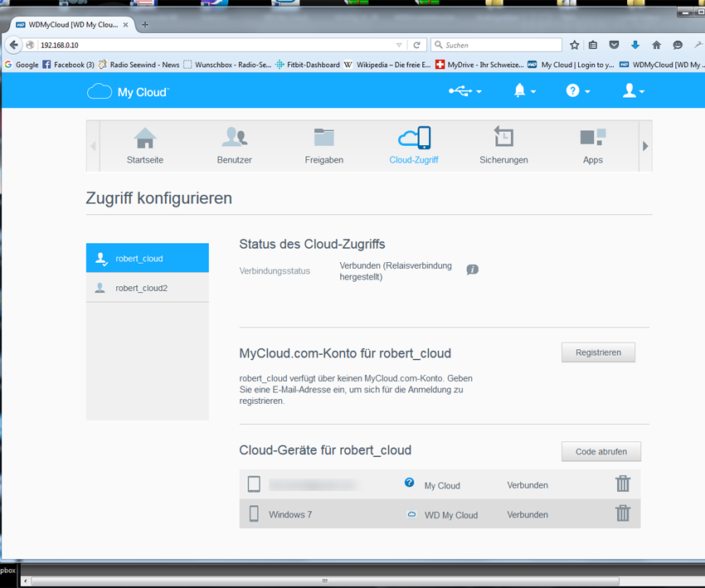The height and width of the screenshot is (588, 705).
Task: Open the downloads arrow icon
Action: (635, 45)
